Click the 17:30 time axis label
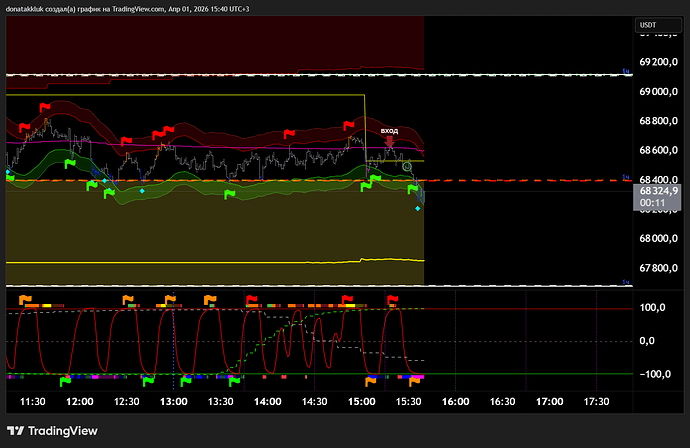The width and height of the screenshot is (690, 448). click(596, 401)
